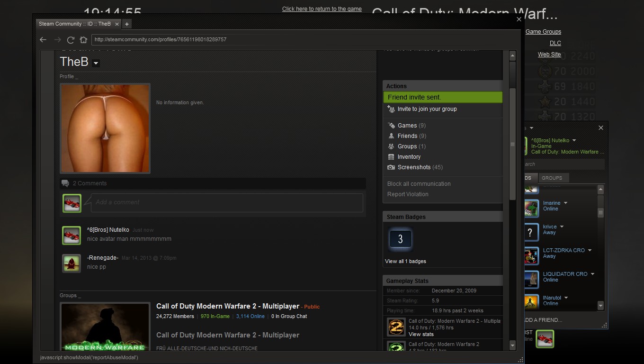Click the 3,114 Online group count
Image resolution: width=644 pixels, height=364 pixels.
tap(250, 316)
